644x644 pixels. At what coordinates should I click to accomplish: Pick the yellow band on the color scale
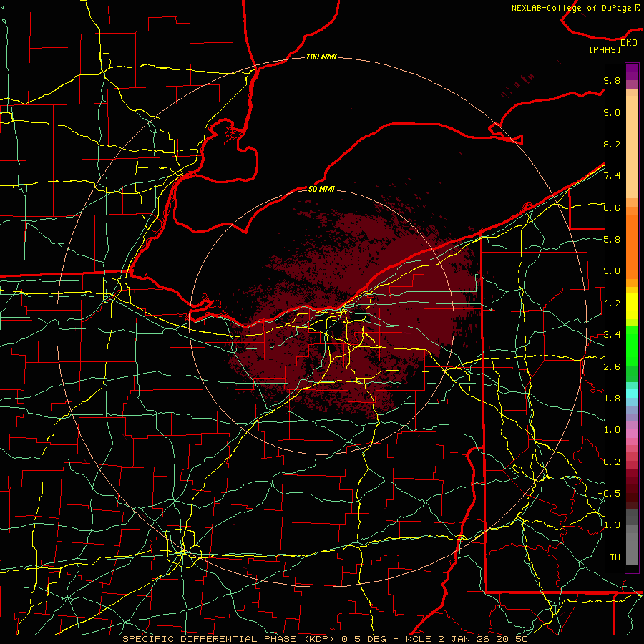pyautogui.click(x=632, y=306)
